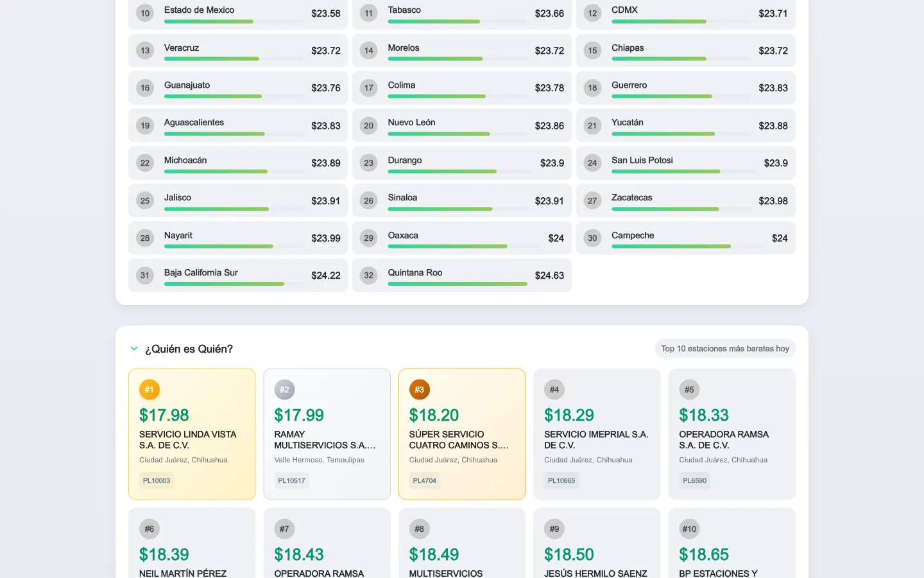Click the #4 rank badge
This screenshot has width=924, height=578.
tap(554, 390)
